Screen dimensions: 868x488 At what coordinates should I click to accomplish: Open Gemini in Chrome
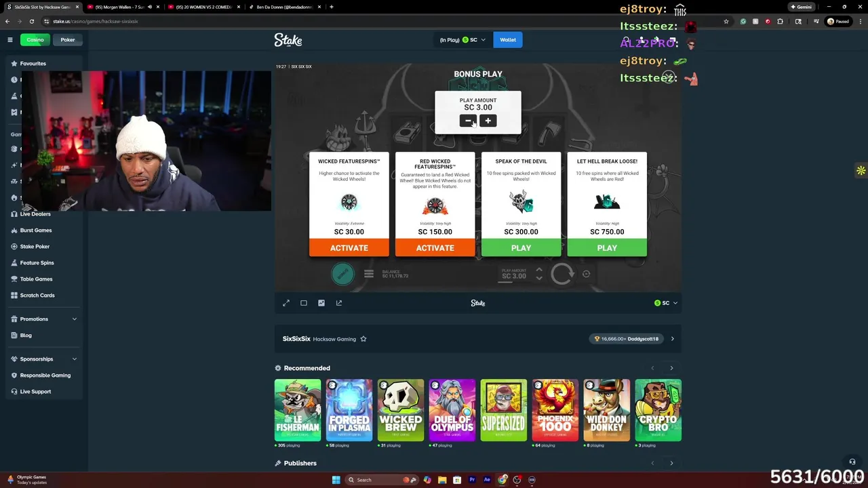pos(801,7)
